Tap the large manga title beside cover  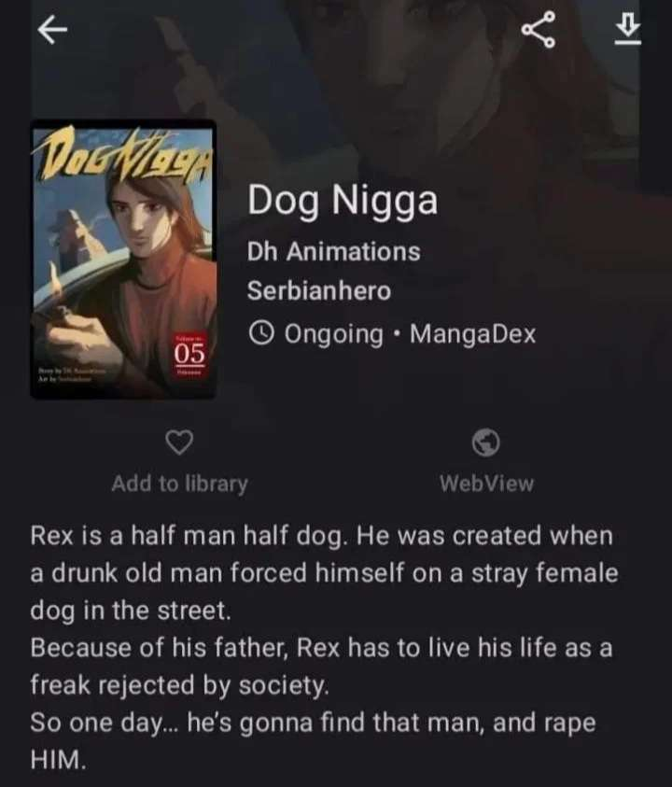[343, 201]
